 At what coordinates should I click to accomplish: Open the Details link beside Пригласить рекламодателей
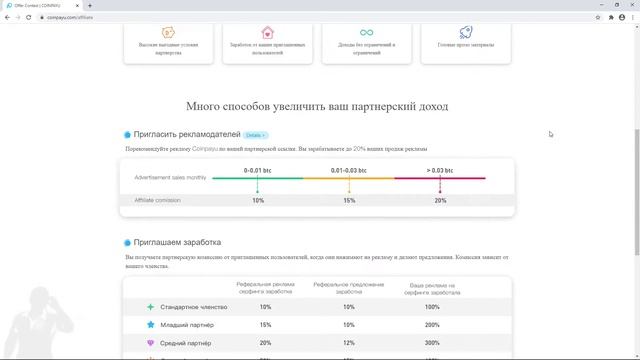256,135
